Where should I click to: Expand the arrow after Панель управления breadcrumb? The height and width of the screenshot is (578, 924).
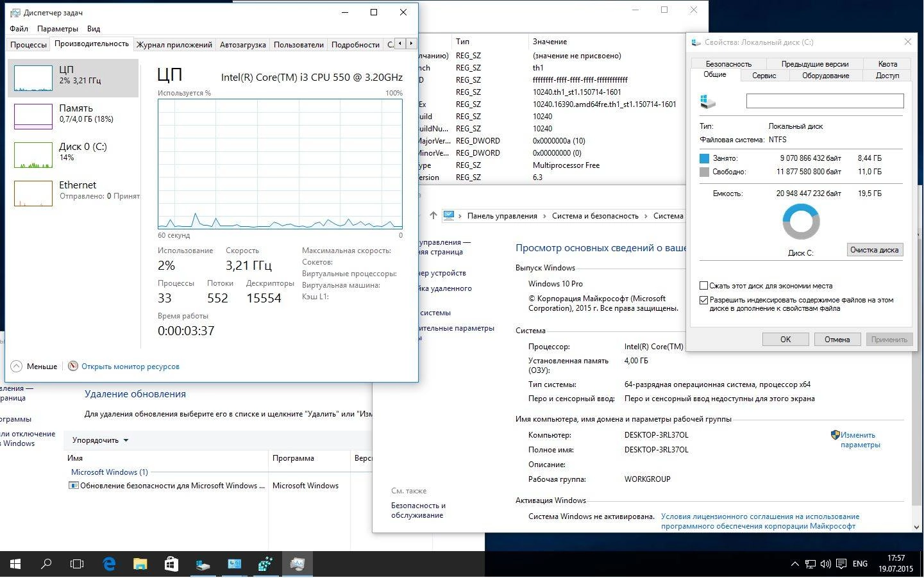tap(545, 216)
